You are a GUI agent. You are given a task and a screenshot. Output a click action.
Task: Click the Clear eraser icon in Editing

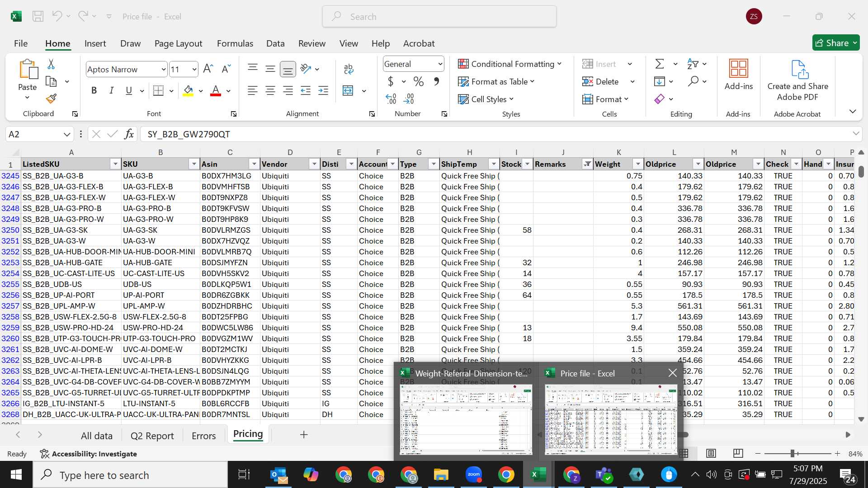click(660, 99)
